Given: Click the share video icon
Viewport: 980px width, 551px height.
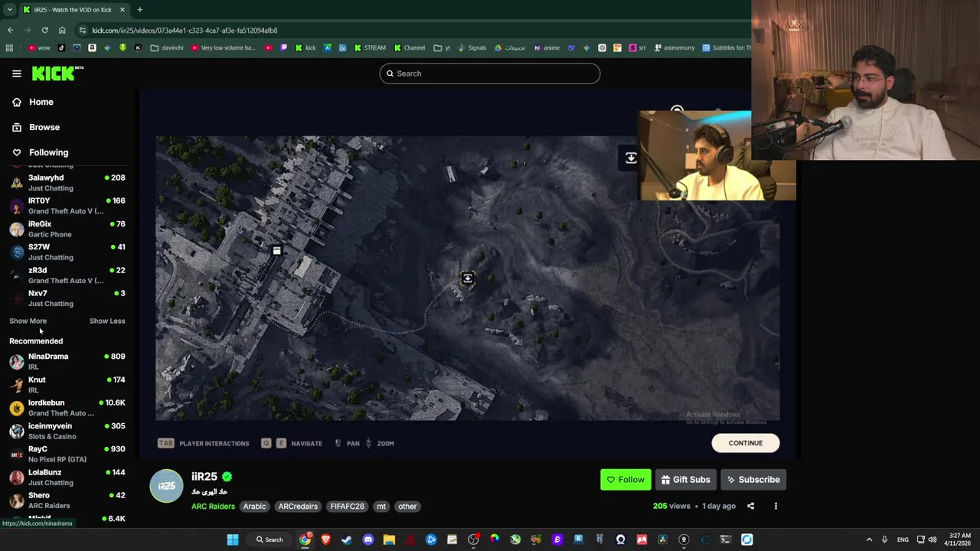Looking at the screenshot, I should [750, 506].
